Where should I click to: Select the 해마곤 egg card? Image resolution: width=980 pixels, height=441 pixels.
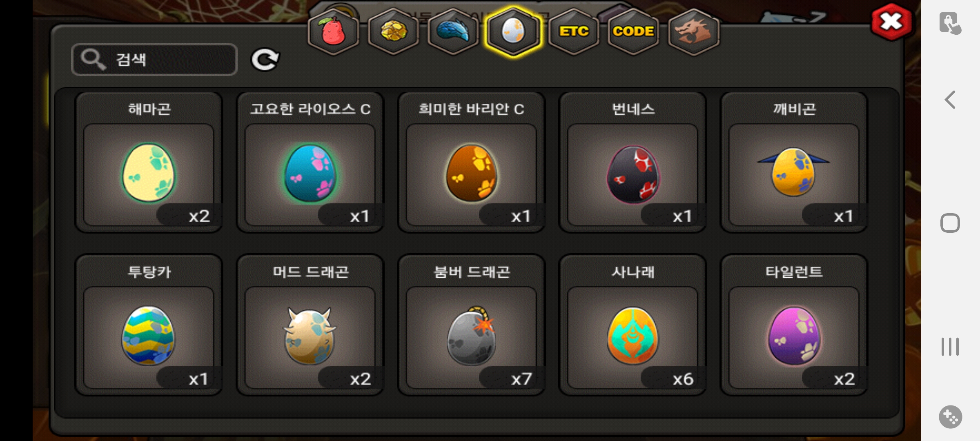click(x=149, y=162)
